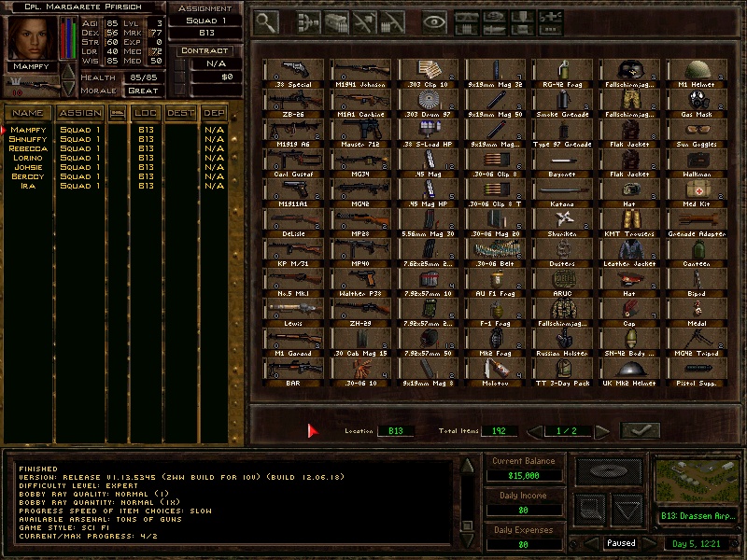Viewport: 747px width, 560px height.
Task: Click the message log scrollbar thumb
Action: (x=468, y=525)
